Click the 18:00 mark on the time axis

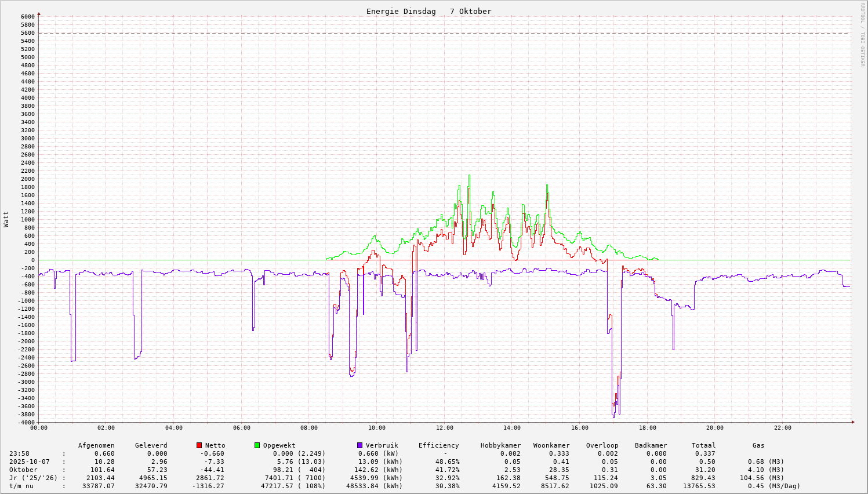point(647,428)
